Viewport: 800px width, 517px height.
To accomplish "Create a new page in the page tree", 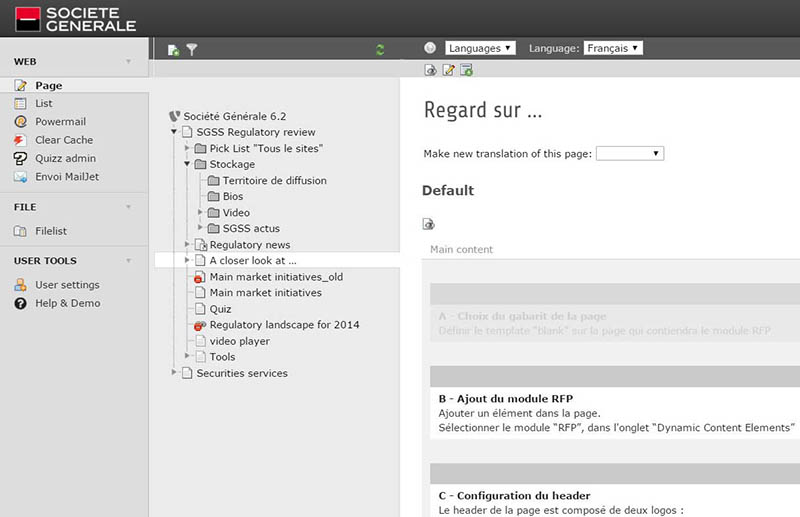I will (x=173, y=50).
